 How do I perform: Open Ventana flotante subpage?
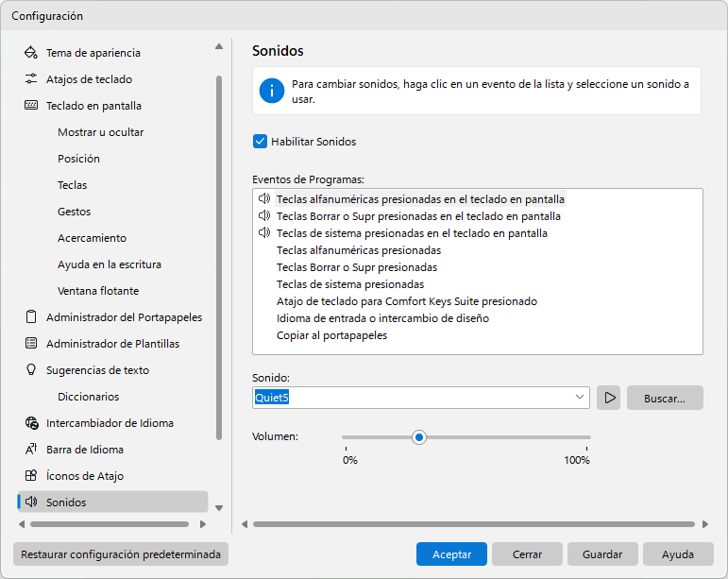(98, 291)
